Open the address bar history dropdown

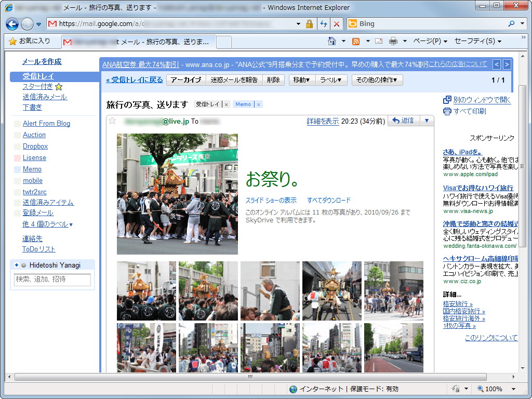tap(298, 24)
